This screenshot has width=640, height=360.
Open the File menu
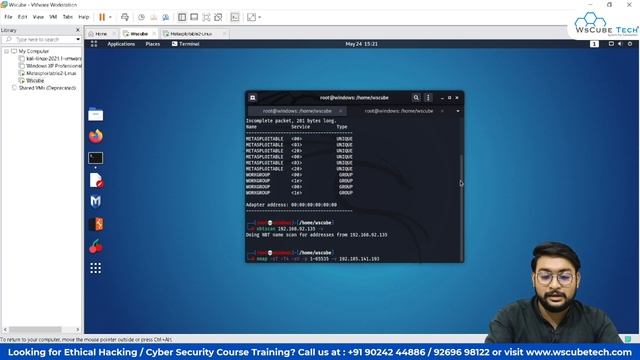pos(8,17)
